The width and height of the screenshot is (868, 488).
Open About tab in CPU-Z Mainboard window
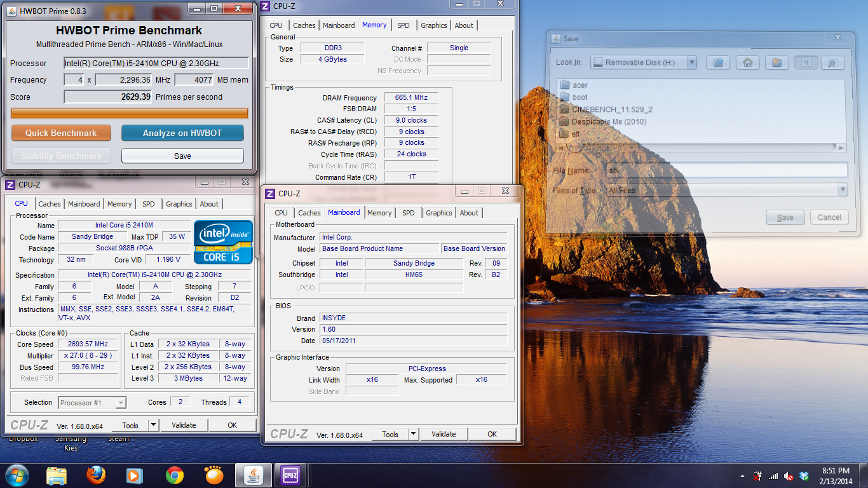coord(469,213)
